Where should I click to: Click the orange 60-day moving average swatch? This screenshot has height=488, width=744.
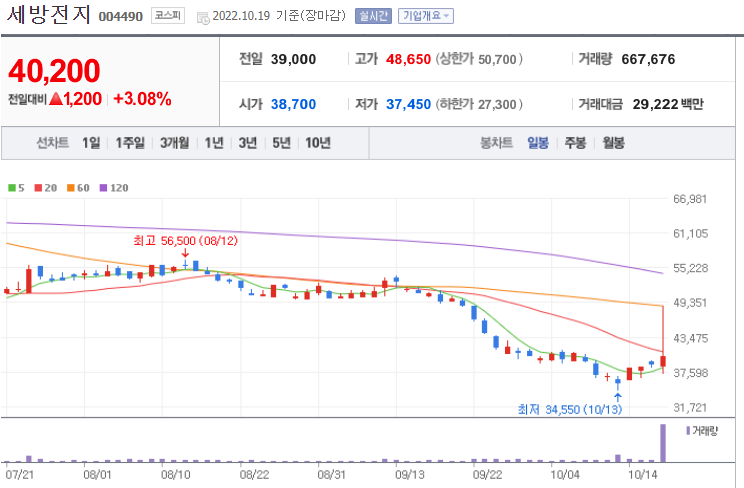point(71,188)
